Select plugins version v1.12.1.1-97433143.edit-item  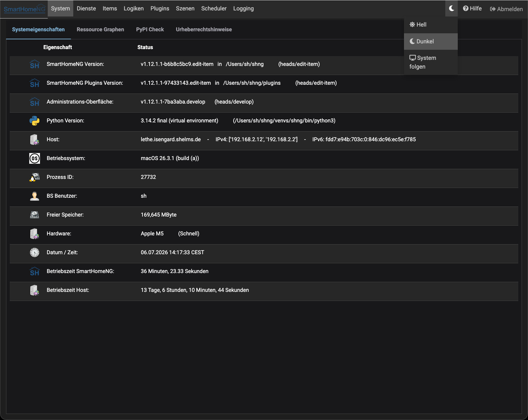click(x=176, y=83)
